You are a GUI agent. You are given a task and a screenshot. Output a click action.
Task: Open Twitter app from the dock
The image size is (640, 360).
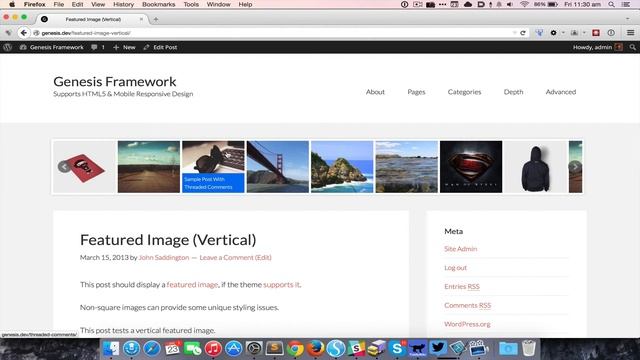click(x=438, y=348)
